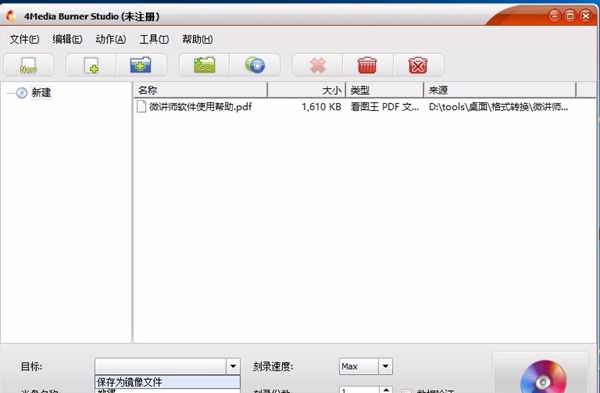The height and width of the screenshot is (393, 600).
Task: Click the red trash bin icon
Action: coord(367,65)
